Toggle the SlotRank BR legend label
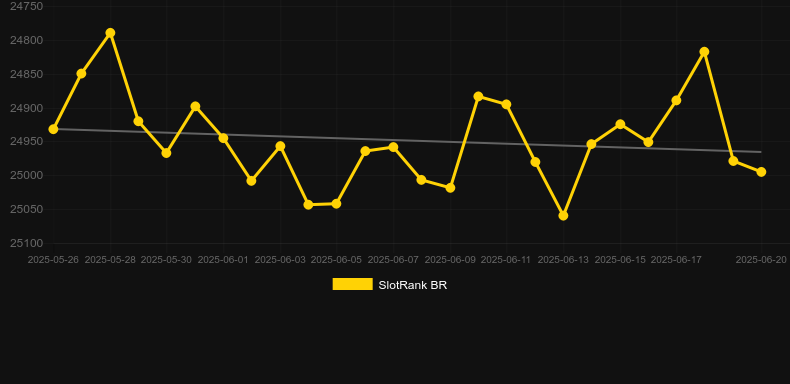 413,285
